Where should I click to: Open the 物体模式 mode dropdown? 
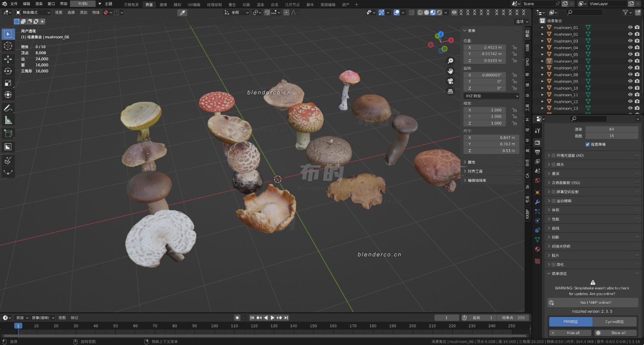pos(33,13)
